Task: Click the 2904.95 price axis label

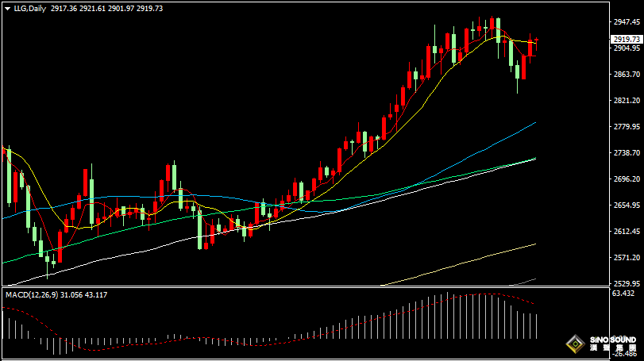Action: (627, 48)
